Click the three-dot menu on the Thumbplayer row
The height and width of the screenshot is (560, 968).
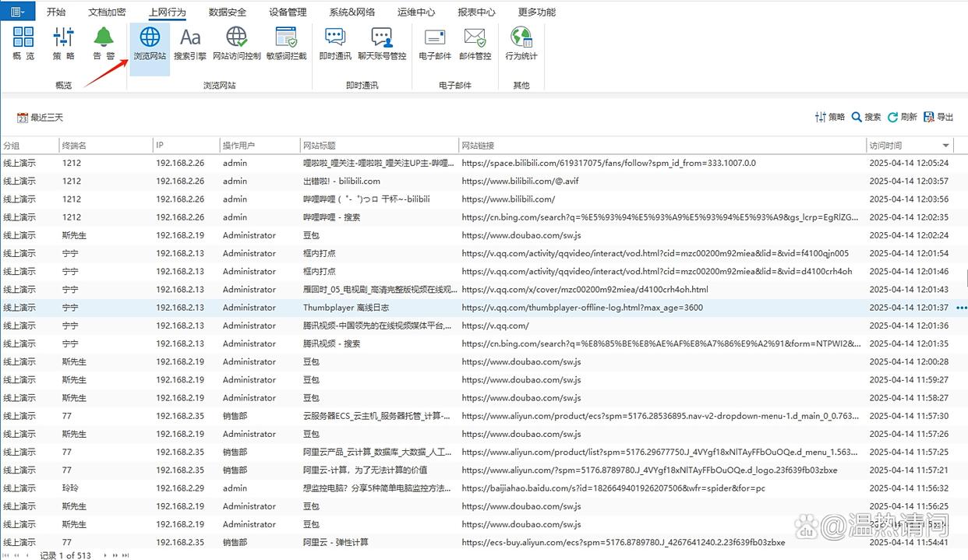[961, 308]
